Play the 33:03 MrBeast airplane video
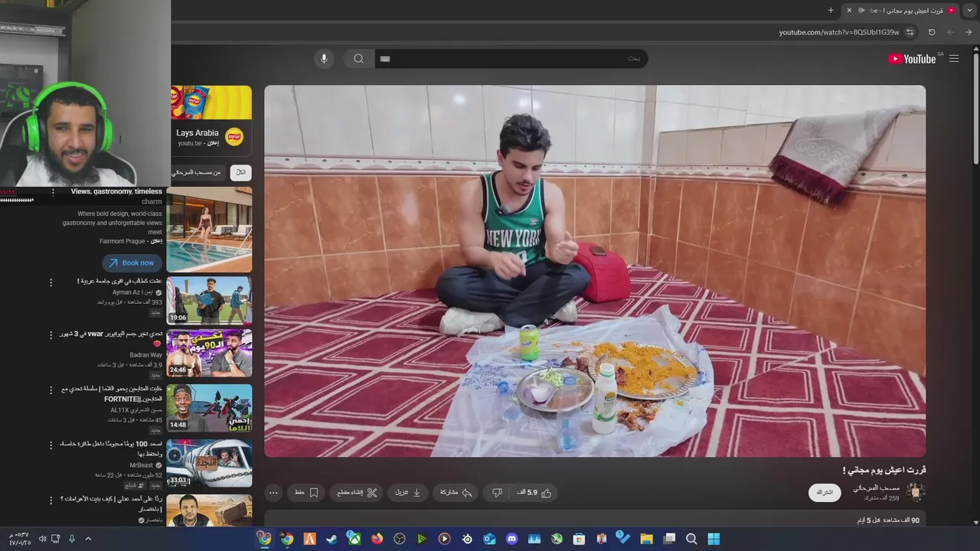The image size is (980, 551). (x=209, y=463)
